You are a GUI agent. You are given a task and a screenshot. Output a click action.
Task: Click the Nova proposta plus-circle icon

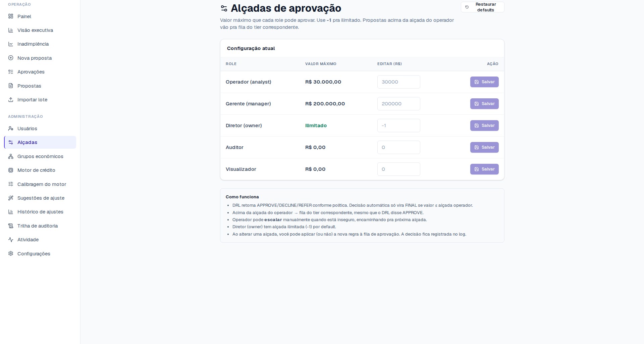click(11, 58)
